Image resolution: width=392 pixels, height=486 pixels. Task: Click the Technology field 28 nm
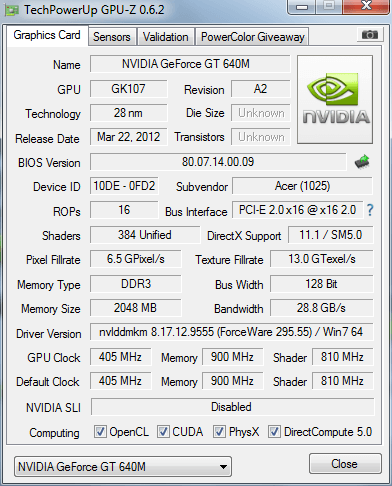(128, 113)
